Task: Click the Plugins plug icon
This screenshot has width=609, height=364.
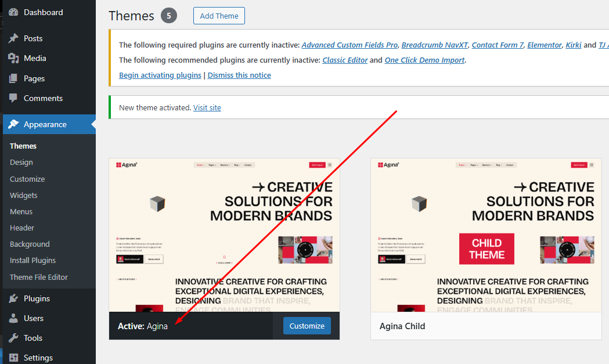Action: point(13,298)
